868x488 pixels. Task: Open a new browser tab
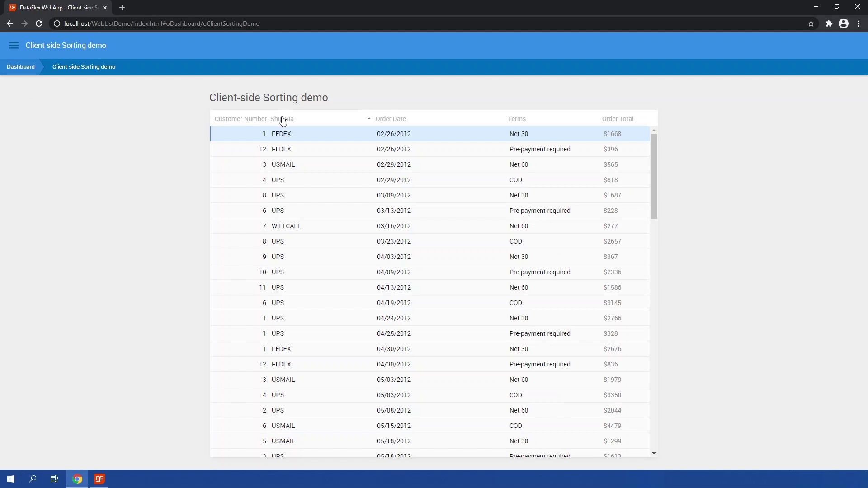(122, 8)
